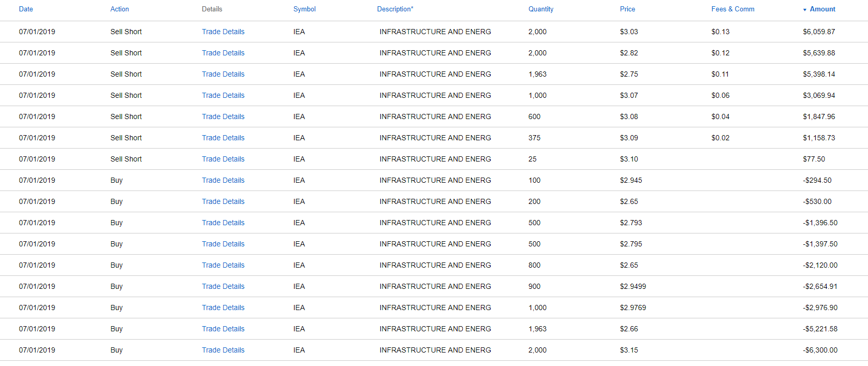This screenshot has width=868, height=366.
Task: View Trade Details for 1,963 shares sold short
Action: 223,74
